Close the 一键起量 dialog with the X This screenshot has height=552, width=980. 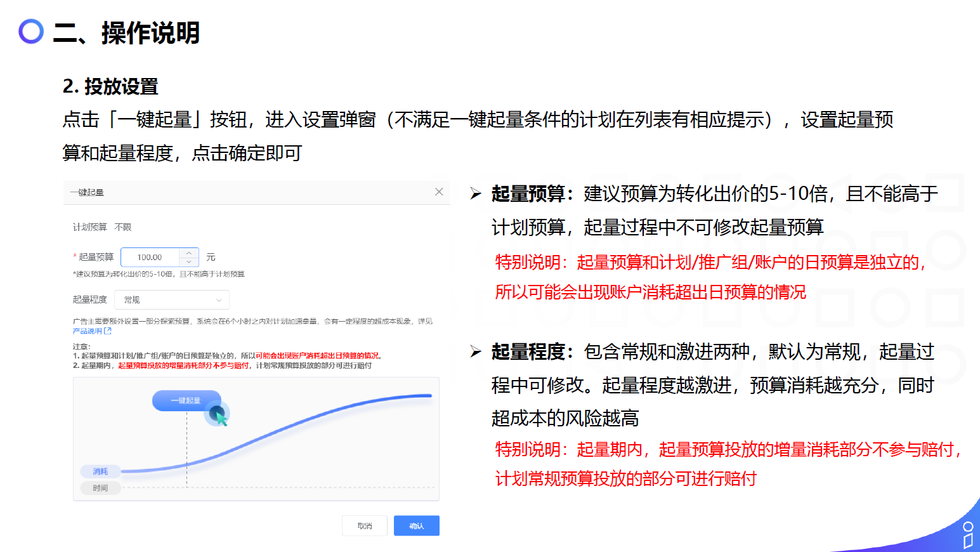[x=439, y=192]
